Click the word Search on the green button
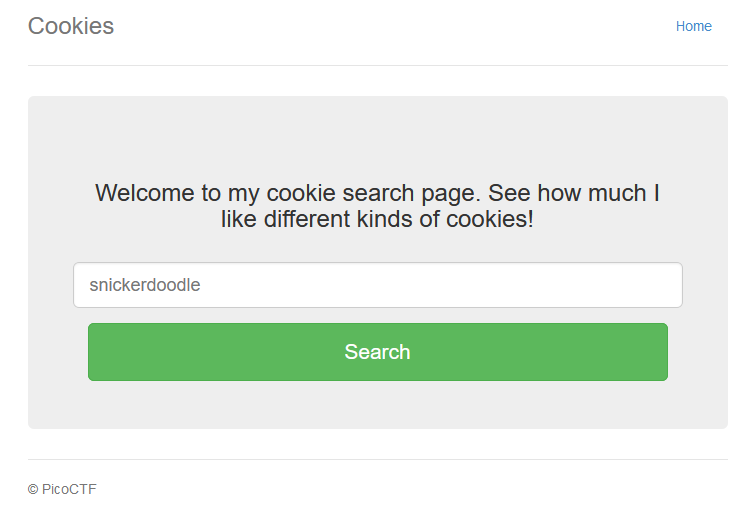739x515 pixels. pos(378,352)
